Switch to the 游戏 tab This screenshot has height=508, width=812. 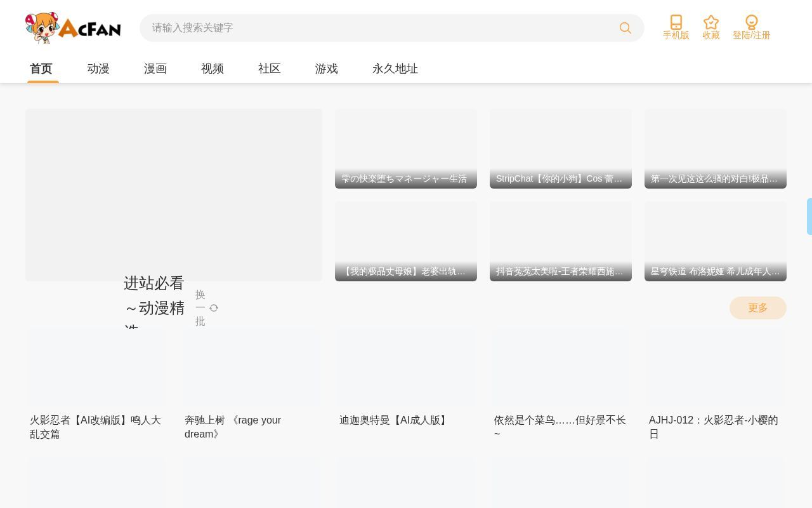[327, 69]
